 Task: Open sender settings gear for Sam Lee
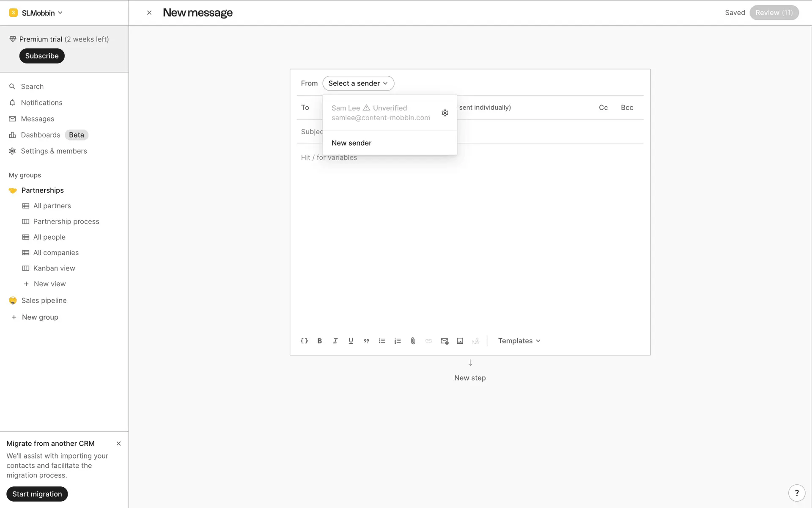click(445, 113)
